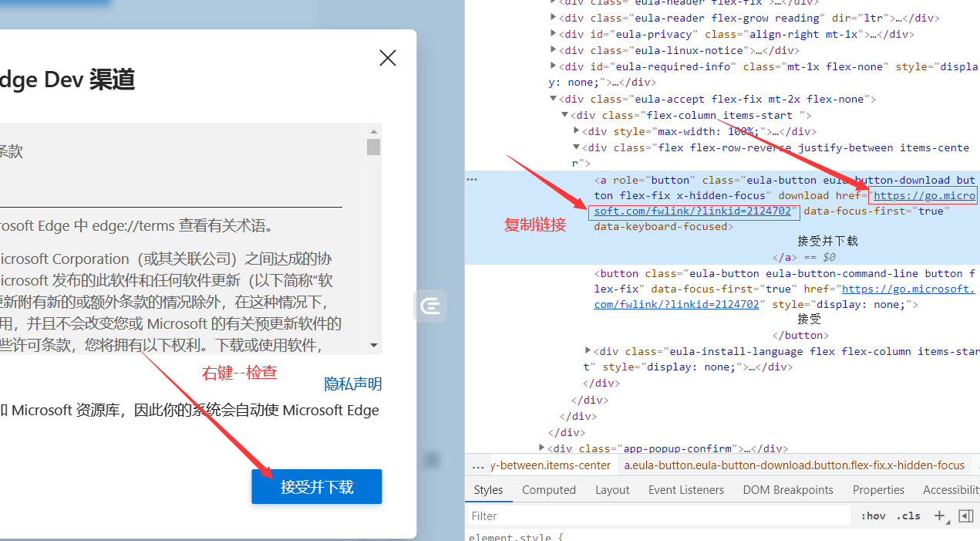This screenshot has height=541, width=980.
Task: Click the license text scrollbar thumb
Action: [x=374, y=147]
